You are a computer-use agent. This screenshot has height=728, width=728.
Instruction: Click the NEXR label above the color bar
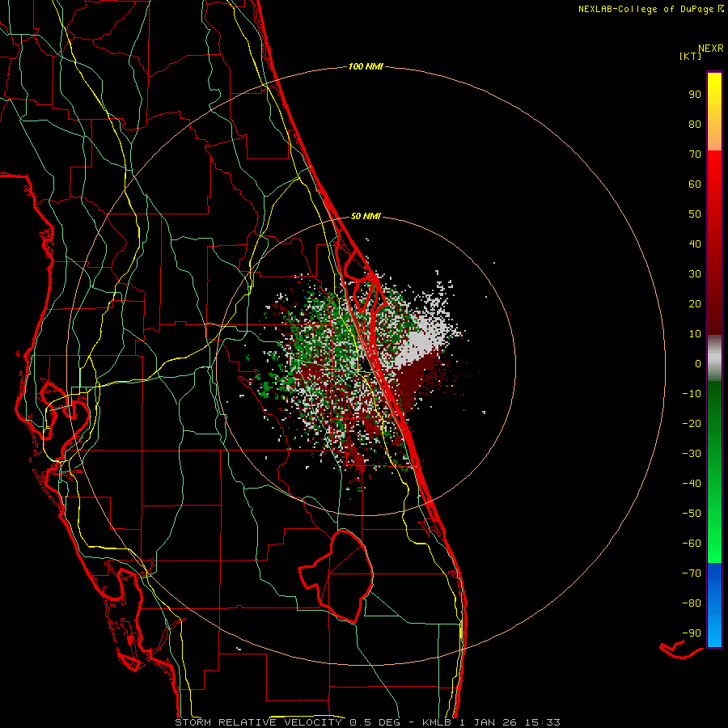(711, 49)
